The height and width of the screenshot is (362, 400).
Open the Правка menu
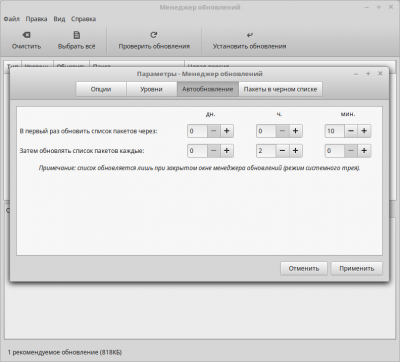[36, 19]
